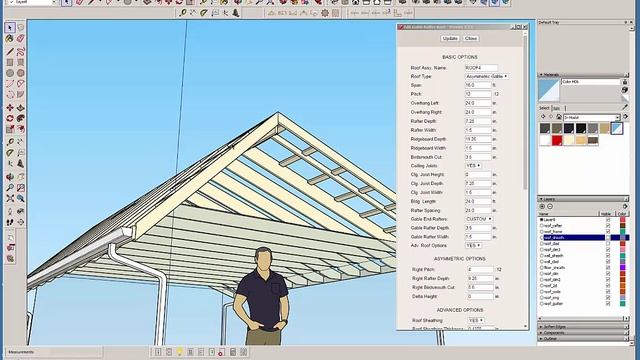This screenshot has height=360, width=640.
Task: Click the Span input field
Action: (478, 85)
